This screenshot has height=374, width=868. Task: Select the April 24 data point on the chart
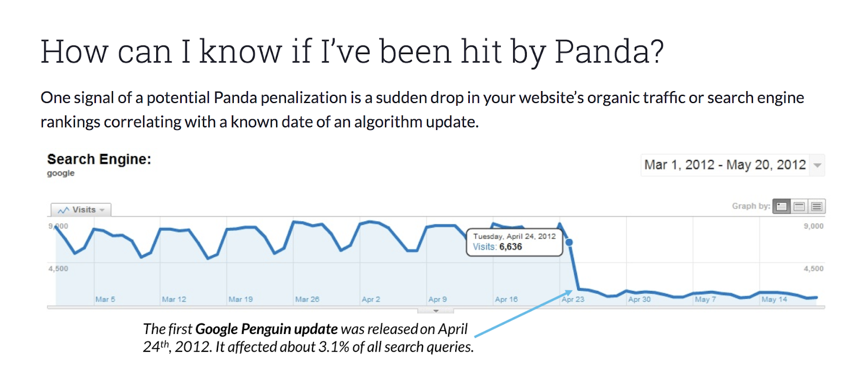[569, 242]
